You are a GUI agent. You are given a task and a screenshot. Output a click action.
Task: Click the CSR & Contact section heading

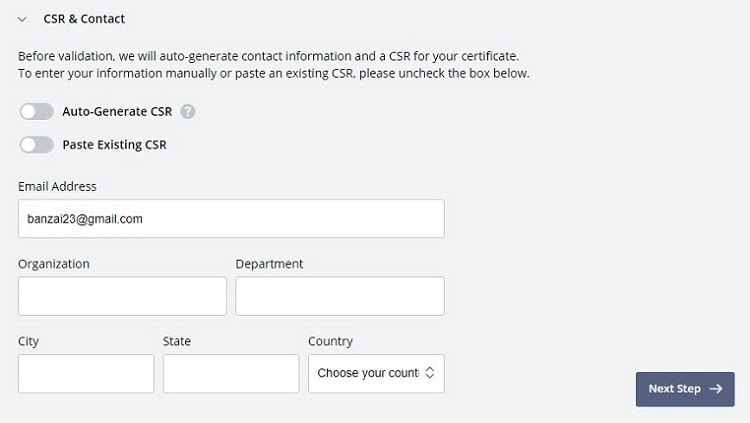(84, 19)
